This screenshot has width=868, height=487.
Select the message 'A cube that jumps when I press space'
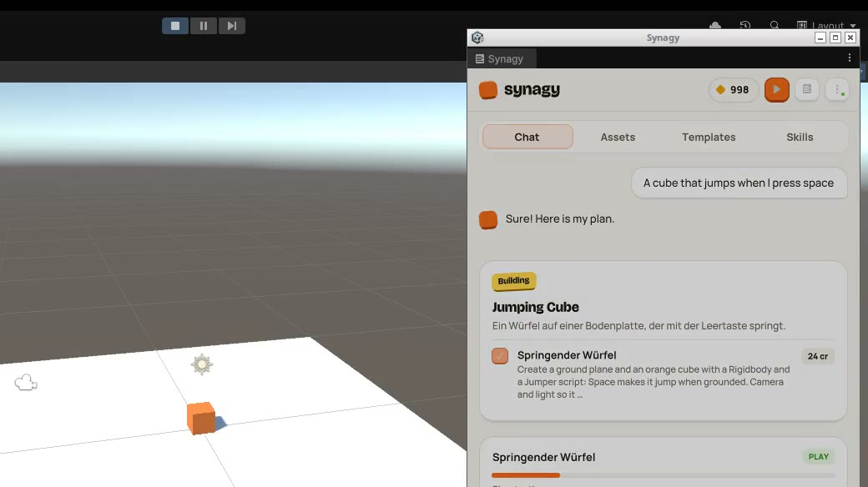click(x=739, y=183)
